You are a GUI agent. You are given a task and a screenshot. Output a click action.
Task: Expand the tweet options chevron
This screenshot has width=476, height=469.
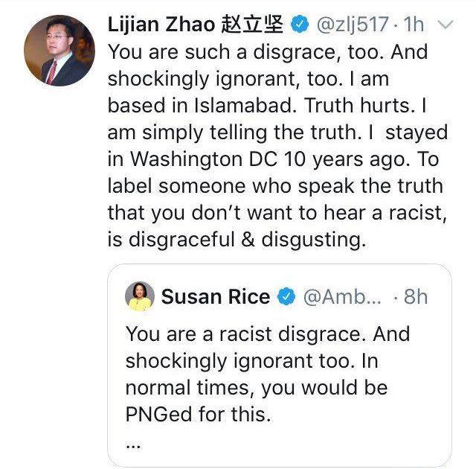pos(446,25)
